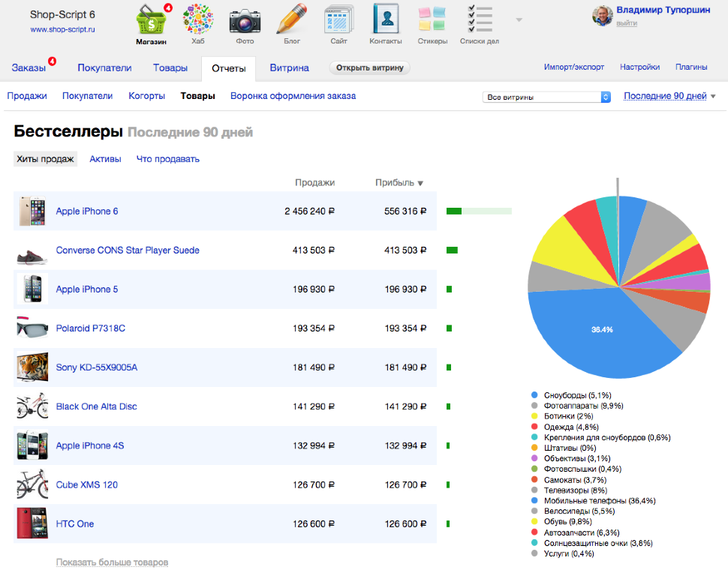728x570 pixels.
Task: Switch to the Заказы tab
Action: (x=29, y=67)
